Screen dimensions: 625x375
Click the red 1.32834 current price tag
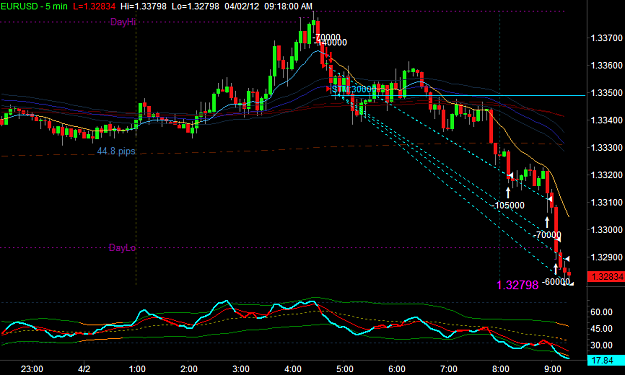pyautogui.click(x=606, y=277)
